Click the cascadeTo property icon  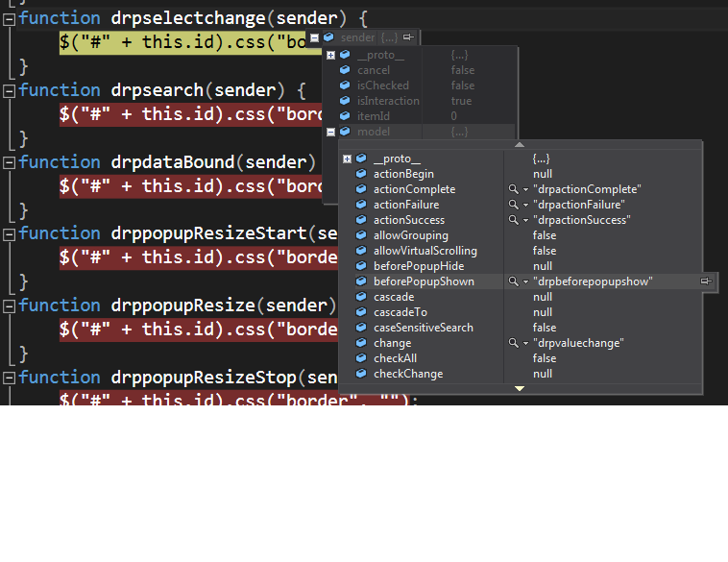361,311
